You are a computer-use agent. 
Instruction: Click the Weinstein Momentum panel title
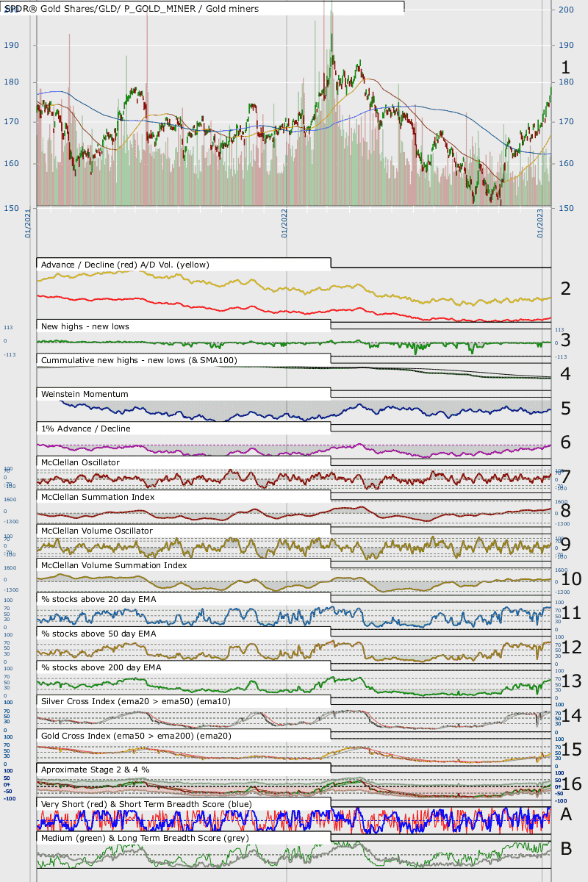click(x=85, y=395)
